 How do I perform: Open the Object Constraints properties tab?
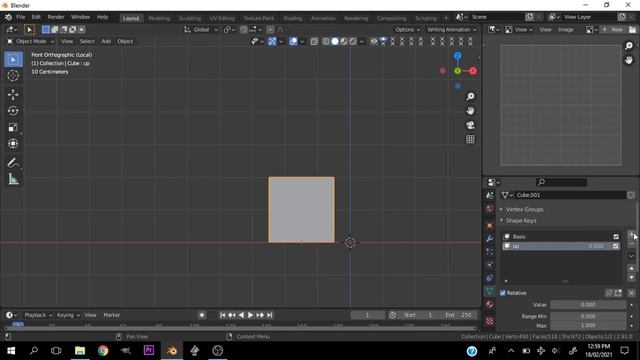point(489,278)
